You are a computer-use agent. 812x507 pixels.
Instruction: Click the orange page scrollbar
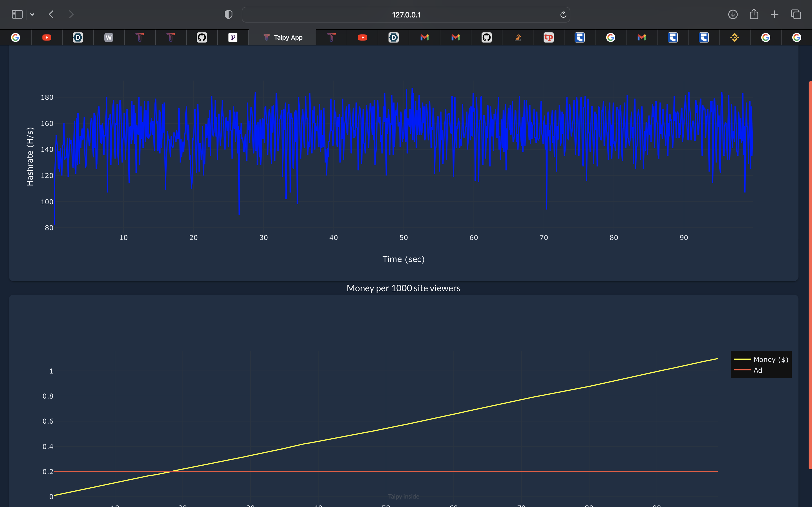click(x=810, y=275)
